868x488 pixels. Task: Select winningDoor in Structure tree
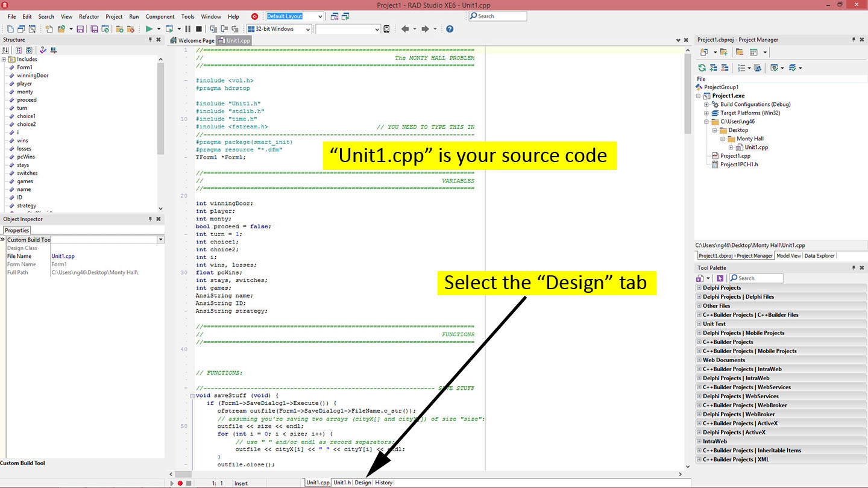click(33, 75)
